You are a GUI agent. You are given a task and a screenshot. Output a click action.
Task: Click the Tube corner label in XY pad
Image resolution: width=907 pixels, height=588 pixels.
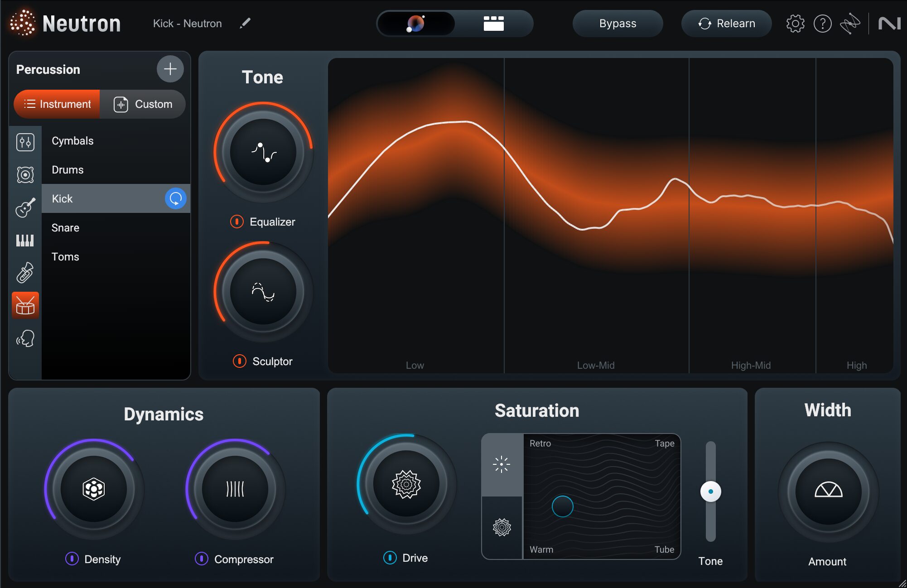click(x=664, y=549)
